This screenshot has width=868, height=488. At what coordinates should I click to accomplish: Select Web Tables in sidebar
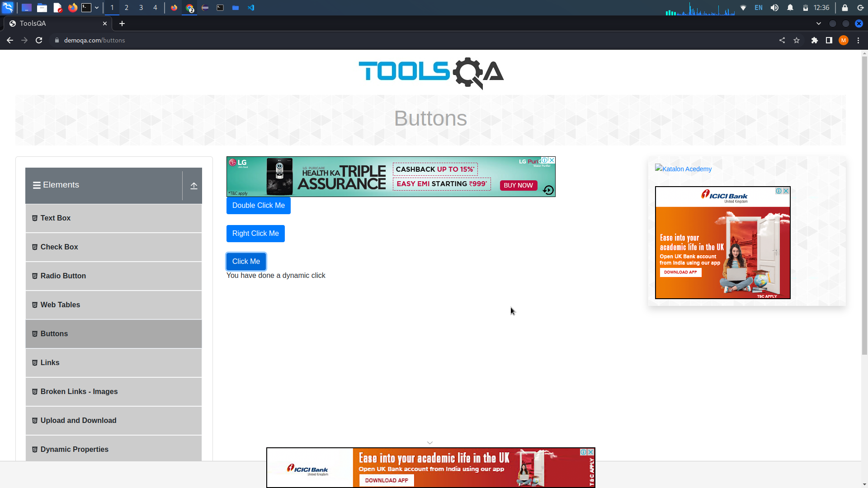coord(60,305)
